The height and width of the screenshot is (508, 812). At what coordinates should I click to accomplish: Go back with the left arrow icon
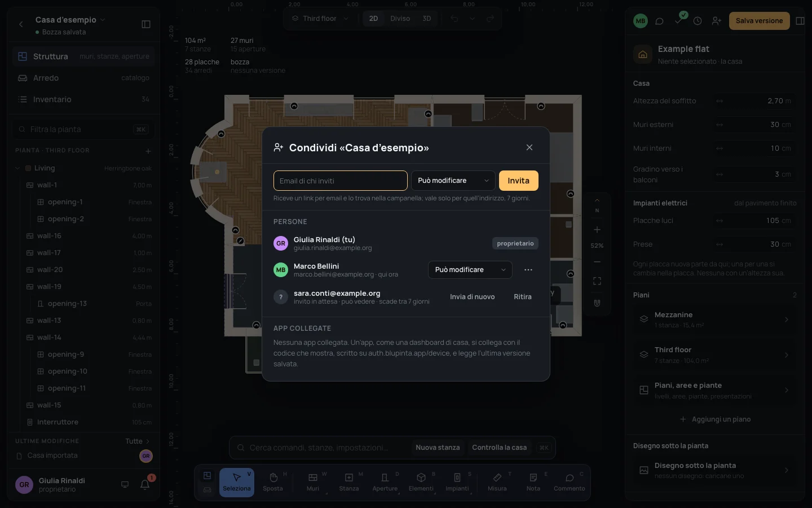click(21, 24)
